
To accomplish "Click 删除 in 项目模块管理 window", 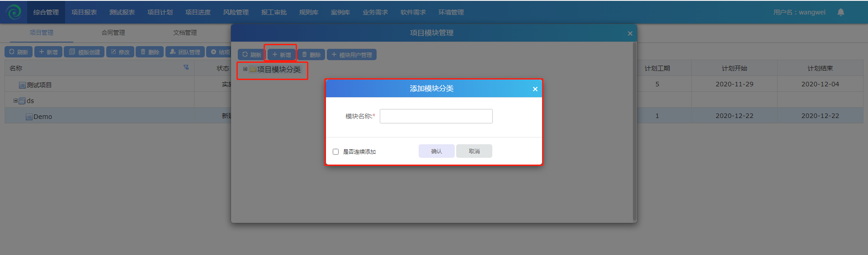I will click(311, 55).
